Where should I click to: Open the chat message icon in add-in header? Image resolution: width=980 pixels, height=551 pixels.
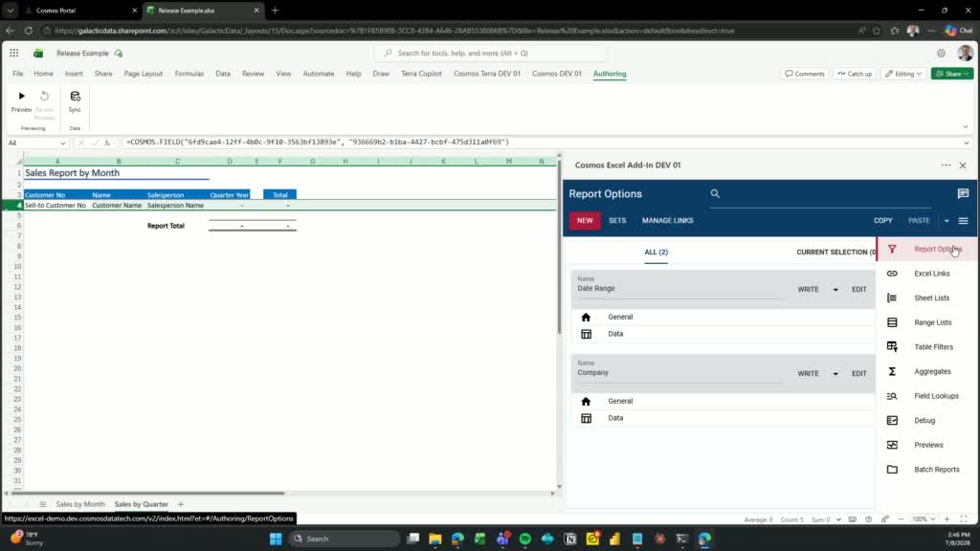click(x=963, y=193)
